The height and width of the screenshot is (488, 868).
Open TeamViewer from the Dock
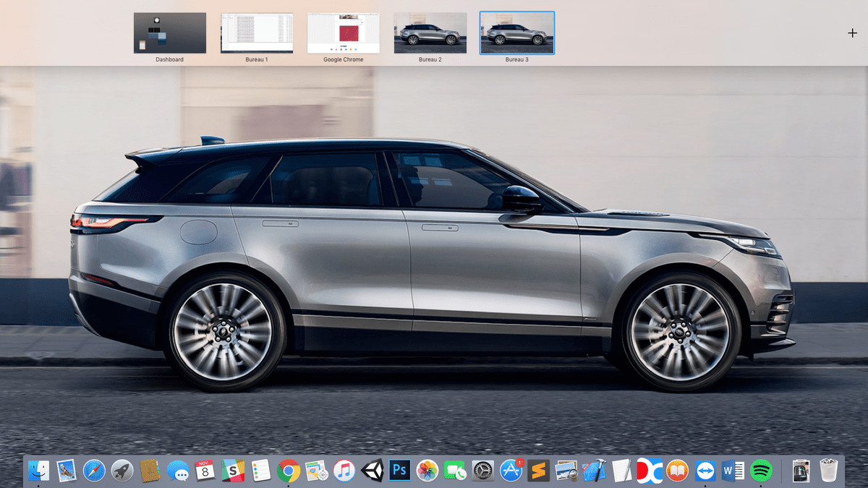tap(705, 471)
